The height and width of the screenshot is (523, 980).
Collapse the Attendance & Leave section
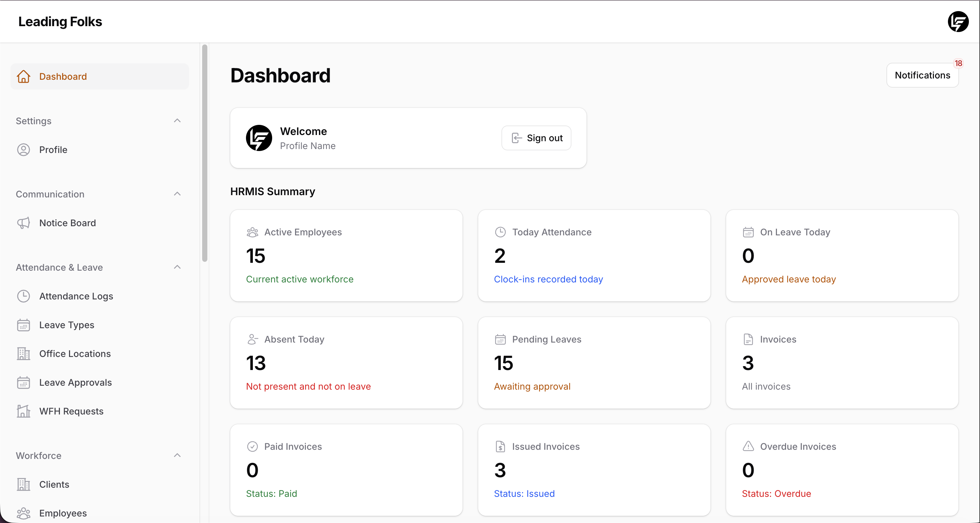click(177, 267)
